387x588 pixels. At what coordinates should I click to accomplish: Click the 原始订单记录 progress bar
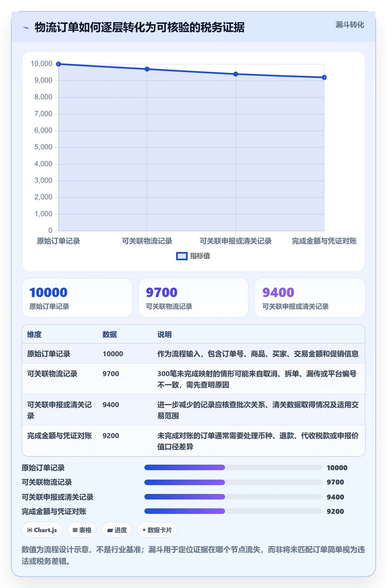pyautogui.click(x=233, y=467)
